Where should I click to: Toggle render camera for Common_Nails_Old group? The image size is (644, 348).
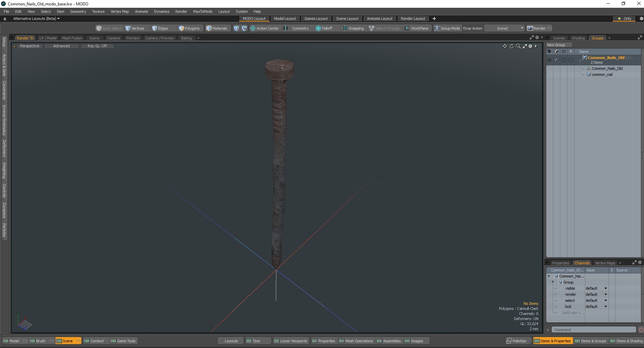(x=557, y=60)
